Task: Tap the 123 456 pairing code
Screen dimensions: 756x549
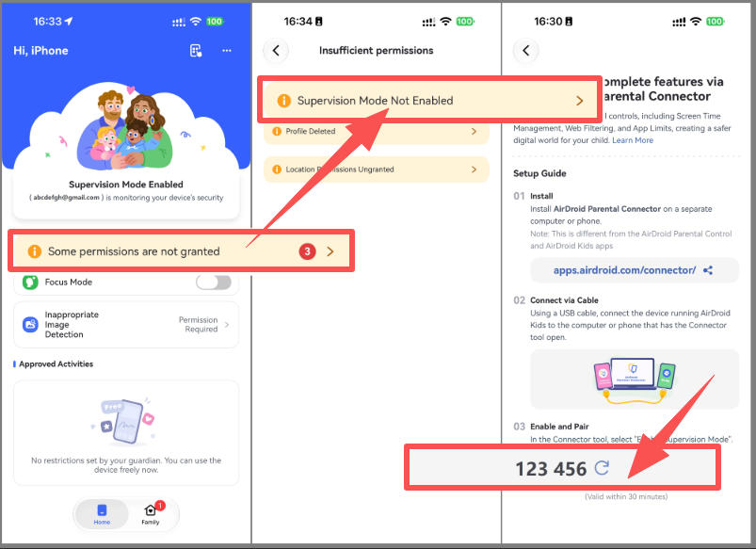Action: point(551,469)
